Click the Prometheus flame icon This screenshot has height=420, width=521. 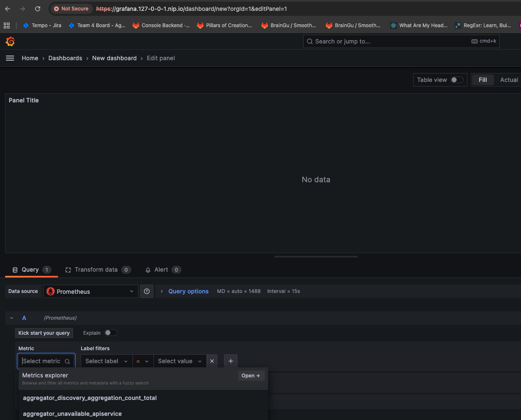click(51, 292)
